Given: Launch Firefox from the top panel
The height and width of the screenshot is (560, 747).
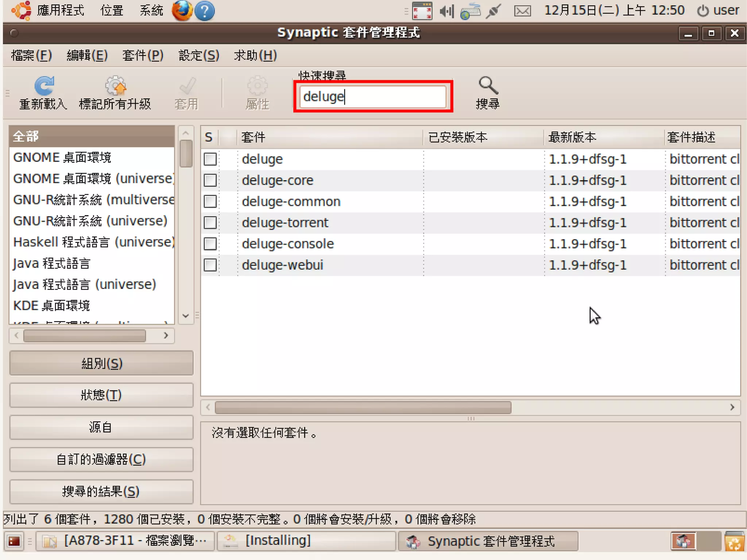Looking at the screenshot, I should click(182, 11).
